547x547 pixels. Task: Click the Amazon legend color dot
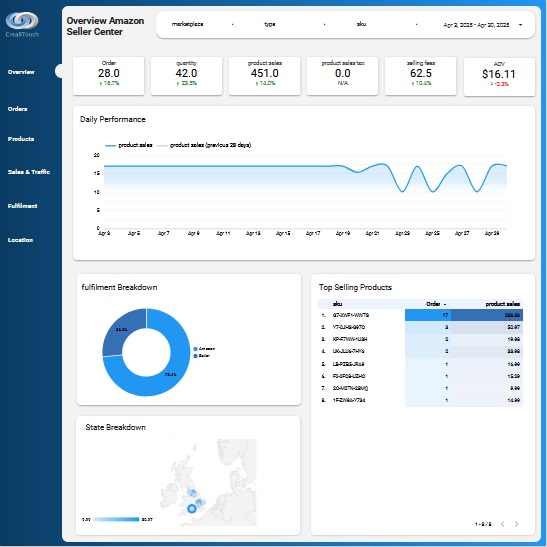(195, 349)
